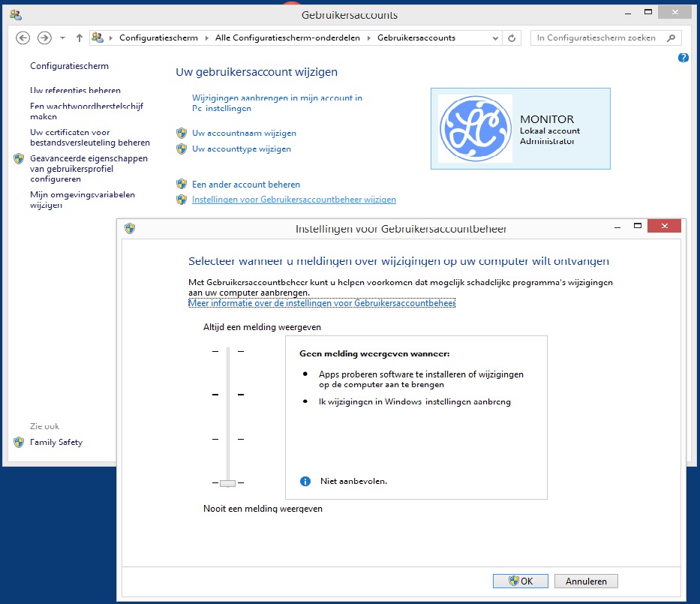The width and height of the screenshot is (700, 604).
Task: Click the Ik wijzigingen in Windows-instellingen aanbreng bullet
Action: [415, 401]
